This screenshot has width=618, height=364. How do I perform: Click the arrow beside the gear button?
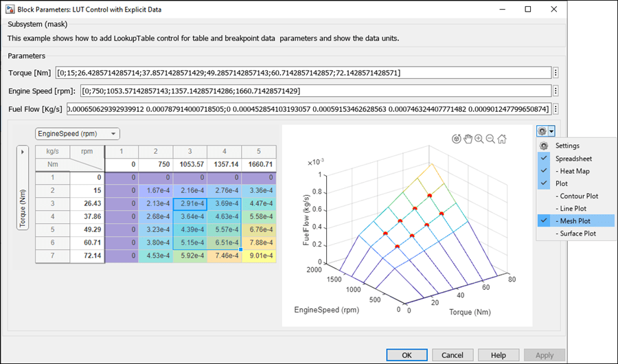tap(551, 130)
